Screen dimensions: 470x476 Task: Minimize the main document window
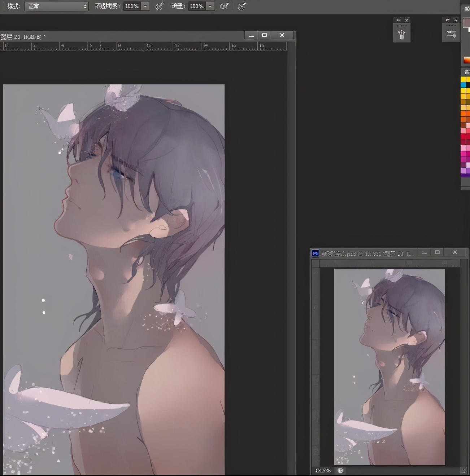coord(251,35)
